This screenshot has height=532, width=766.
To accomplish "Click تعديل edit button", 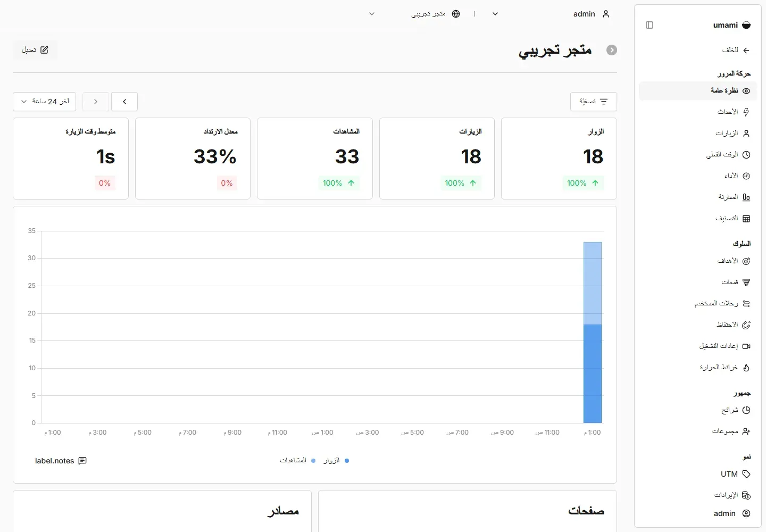I will 35,50.
